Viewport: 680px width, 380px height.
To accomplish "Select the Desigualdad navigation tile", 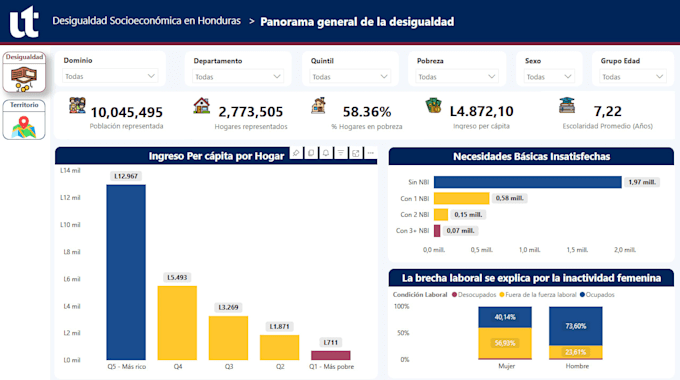I will coord(24,72).
